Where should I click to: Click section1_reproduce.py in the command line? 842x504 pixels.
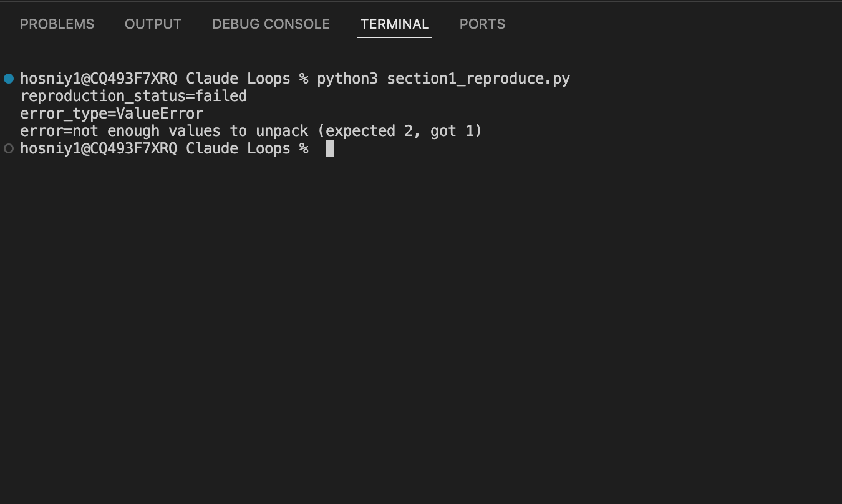coord(478,79)
